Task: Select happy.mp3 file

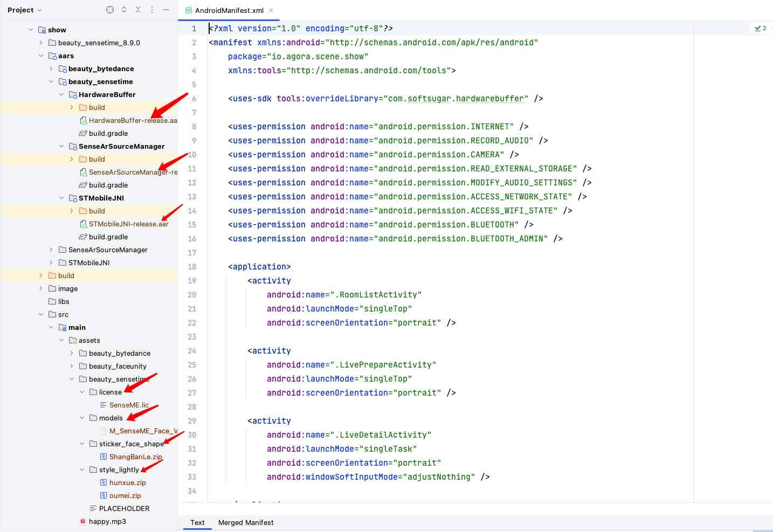Action: click(x=107, y=521)
